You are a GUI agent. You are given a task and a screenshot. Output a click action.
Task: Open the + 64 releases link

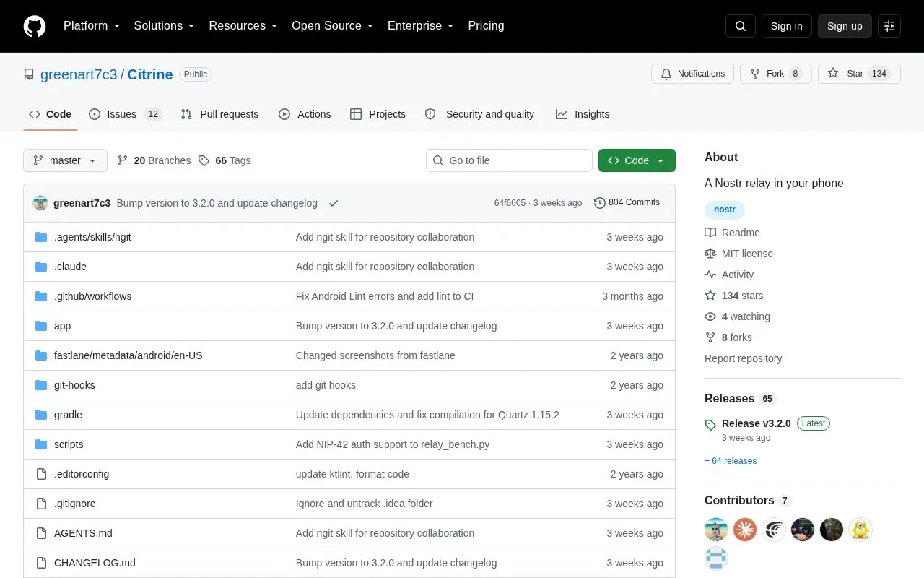(731, 461)
